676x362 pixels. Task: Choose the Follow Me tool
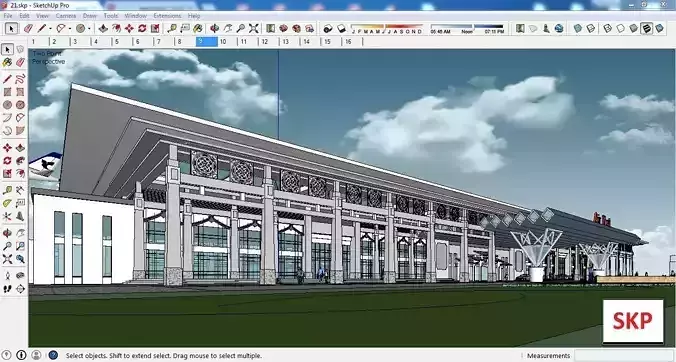pyautogui.click(x=20, y=161)
